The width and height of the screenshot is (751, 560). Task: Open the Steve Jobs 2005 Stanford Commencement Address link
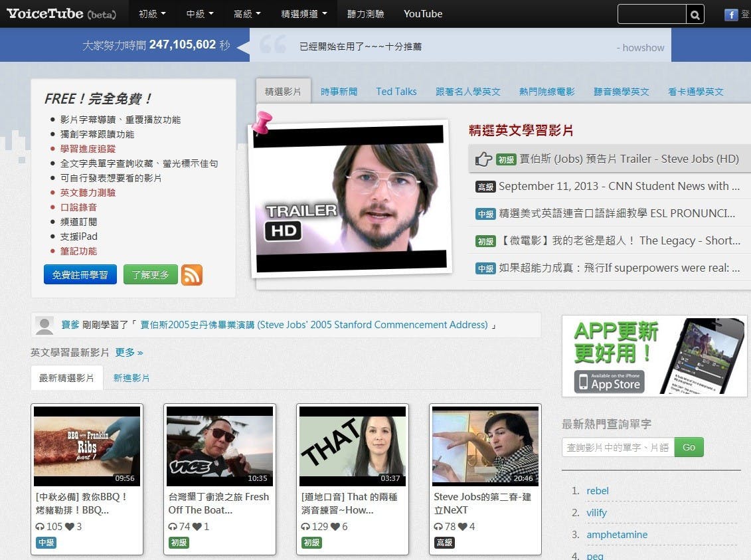313,325
